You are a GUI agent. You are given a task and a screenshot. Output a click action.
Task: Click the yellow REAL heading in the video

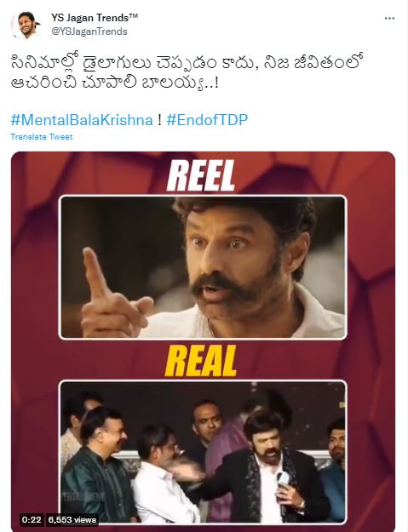point(201,362)
